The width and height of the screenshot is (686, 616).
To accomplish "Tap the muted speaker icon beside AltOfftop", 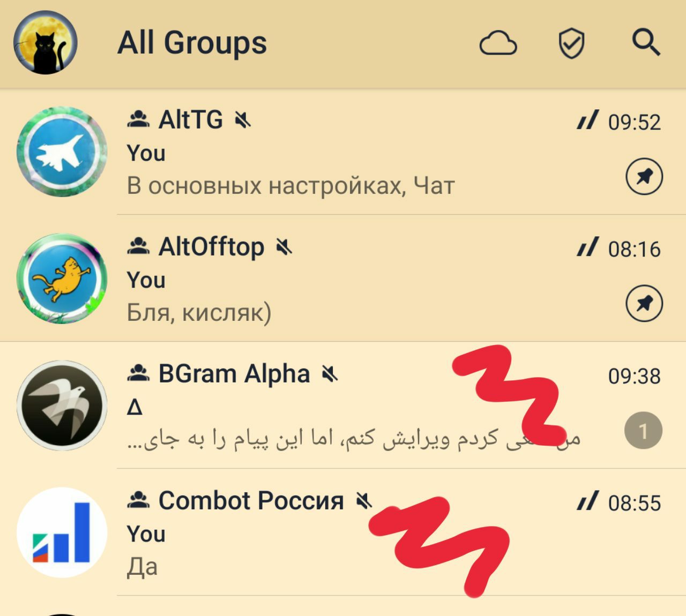I will 284,247.
